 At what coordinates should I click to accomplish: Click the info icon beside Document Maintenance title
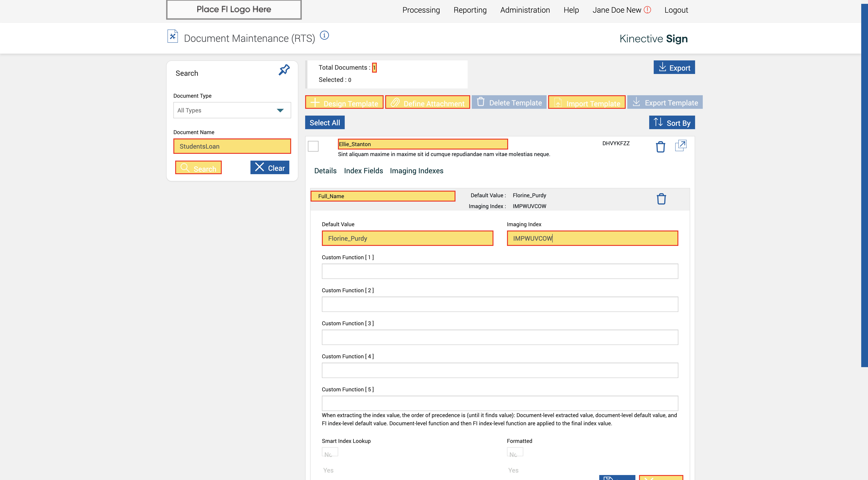coord(324,35)
